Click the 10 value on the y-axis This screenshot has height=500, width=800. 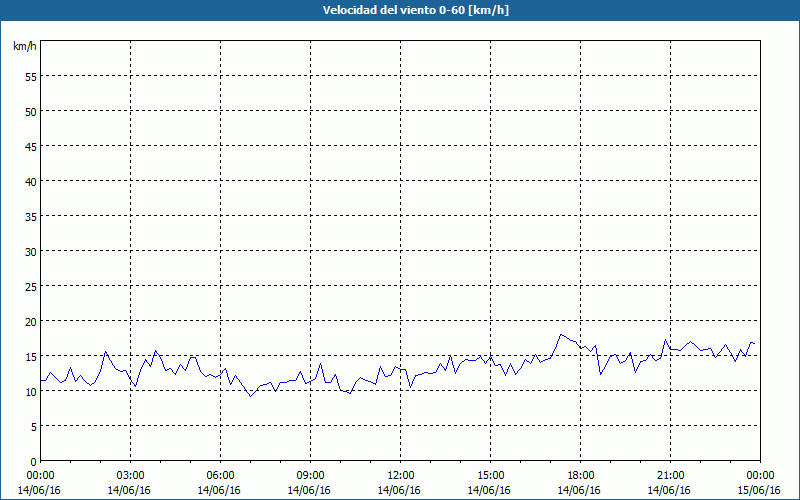click(31, 392)
